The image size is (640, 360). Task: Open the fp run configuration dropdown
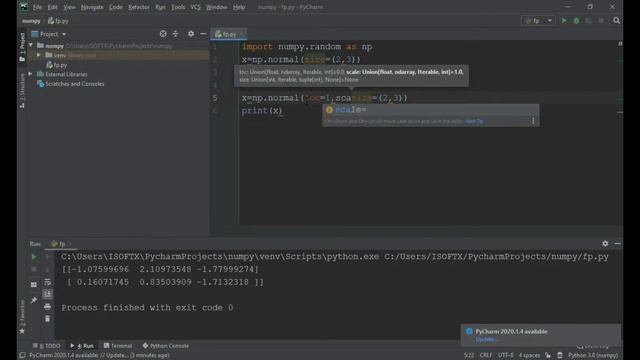[538, 20]
